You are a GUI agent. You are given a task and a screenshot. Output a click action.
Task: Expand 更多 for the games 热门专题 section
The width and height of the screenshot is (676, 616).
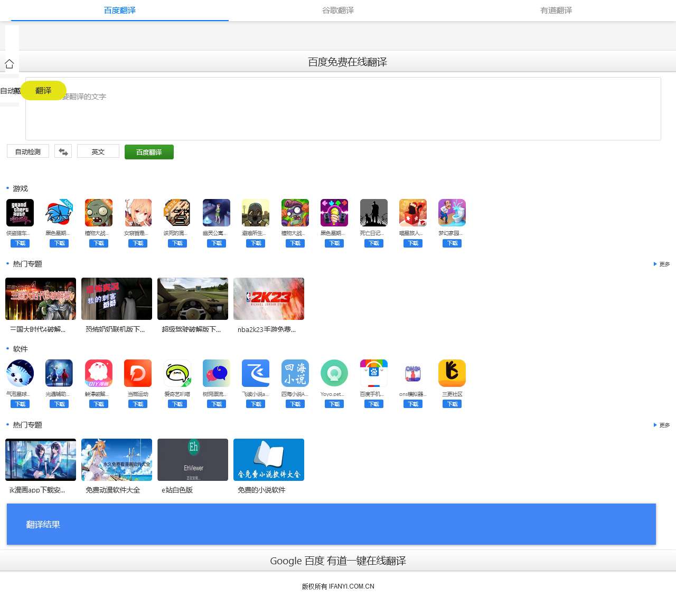[662, 264]
